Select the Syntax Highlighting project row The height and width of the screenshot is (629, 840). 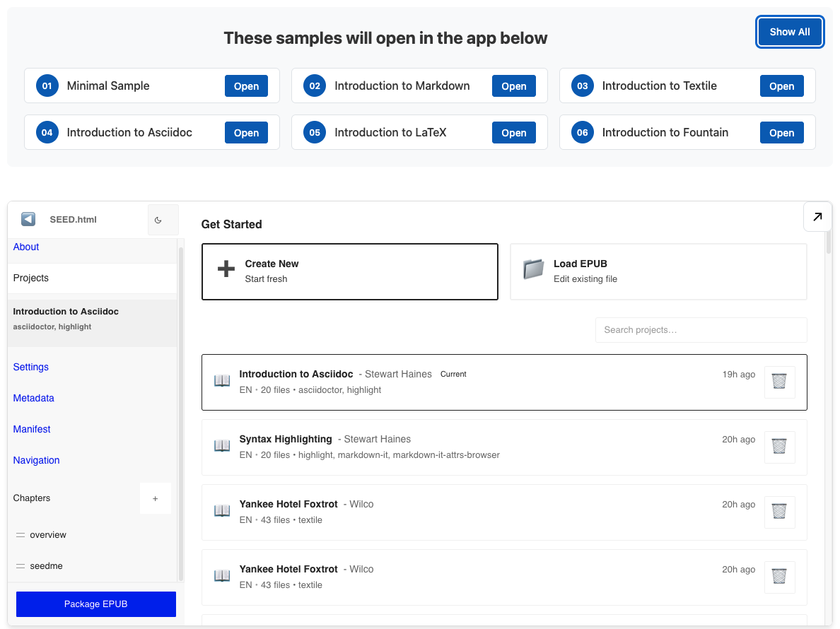504,447
